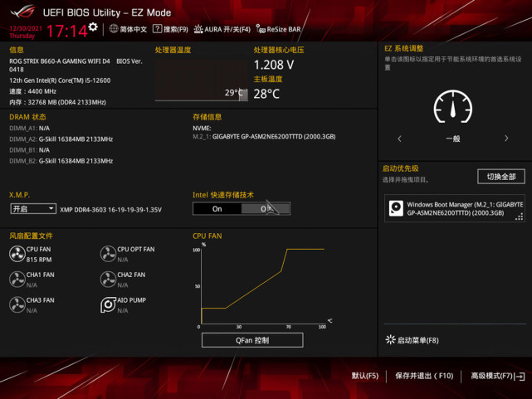Image resolution: width=532 pixels, height=399 pixels.
Task: Click XMP DDR4-3603 profile text
Action: tap(110, 210)
